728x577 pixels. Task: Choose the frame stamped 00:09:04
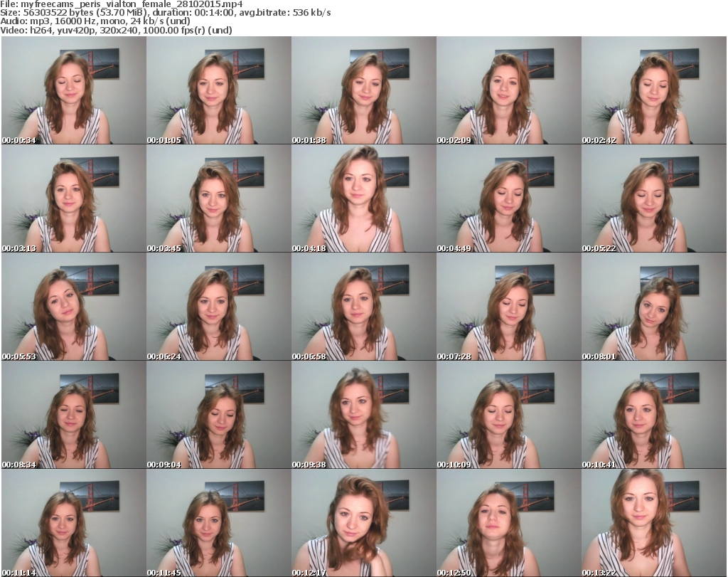pyautogui.click(x=219, y=415)
